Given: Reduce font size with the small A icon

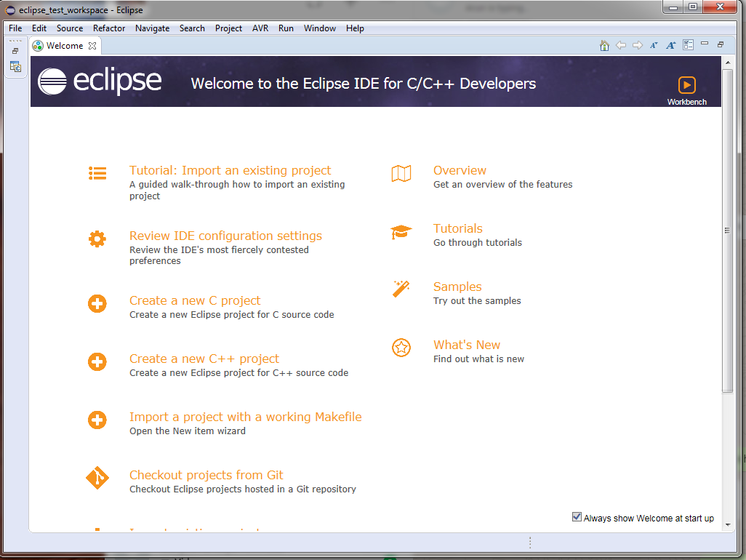Looking at the screenshot, I should coord(654,45).
